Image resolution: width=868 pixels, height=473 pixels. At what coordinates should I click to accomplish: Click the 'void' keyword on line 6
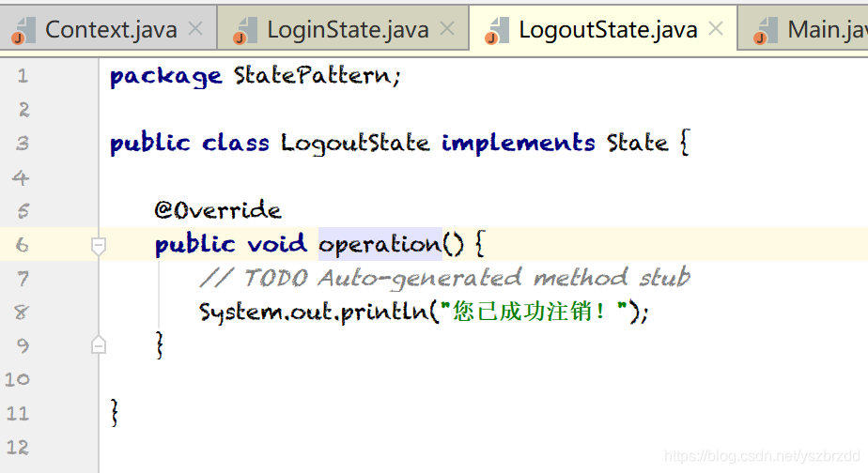point(276,243)
